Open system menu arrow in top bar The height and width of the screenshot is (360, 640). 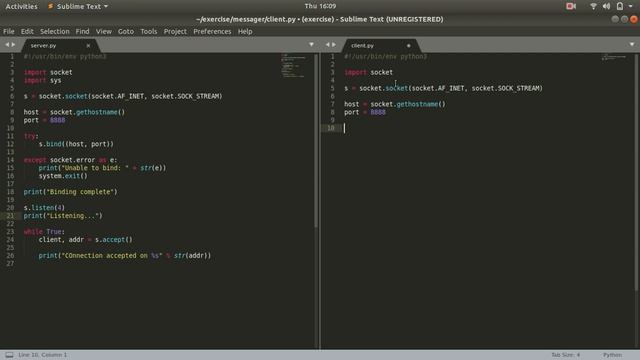tap(631, 6)
